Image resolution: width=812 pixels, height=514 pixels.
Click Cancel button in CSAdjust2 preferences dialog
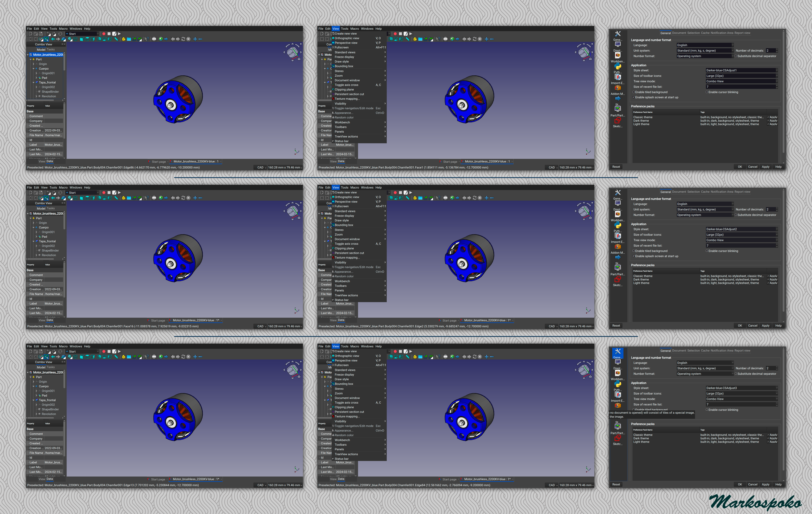click(753, 326)
